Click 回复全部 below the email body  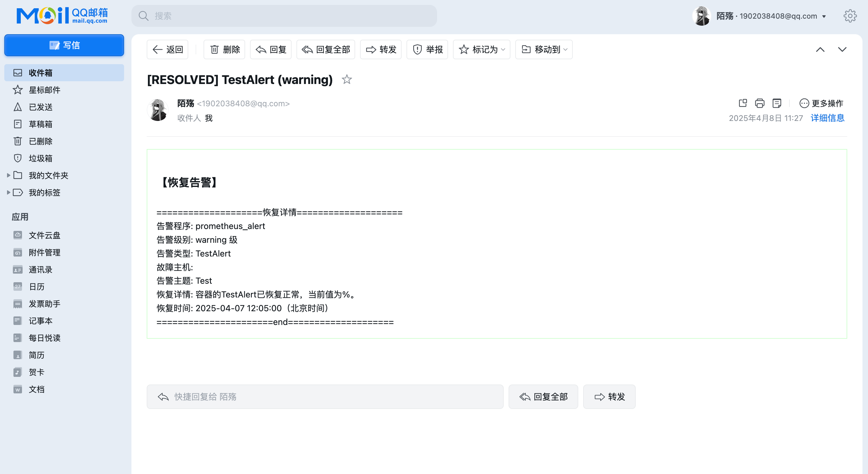pos(543,396)
